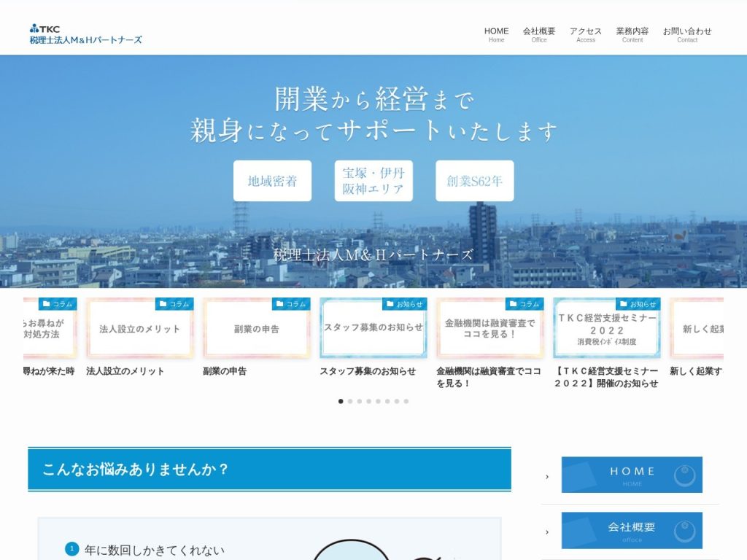
Task: Click the circle icon on the HOME sidebar banner
Action: click(x=684, y=475)
